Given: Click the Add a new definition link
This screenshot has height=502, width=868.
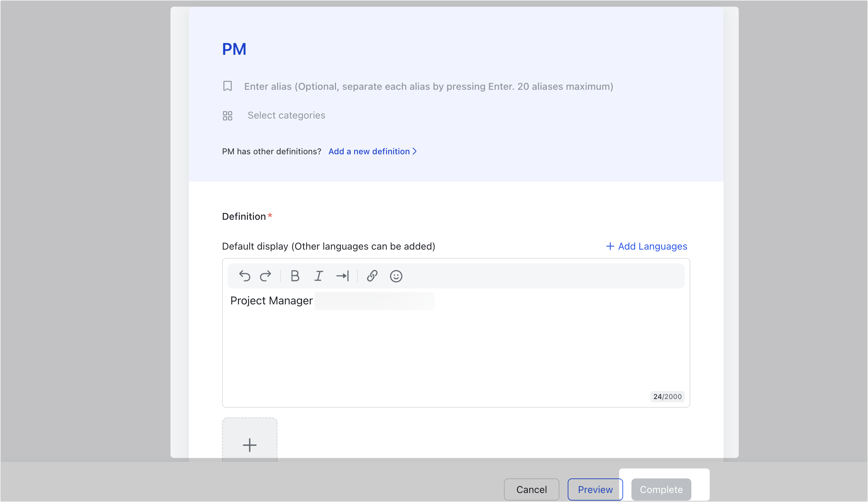Looking at the screenshot, I should coord(369,152).
